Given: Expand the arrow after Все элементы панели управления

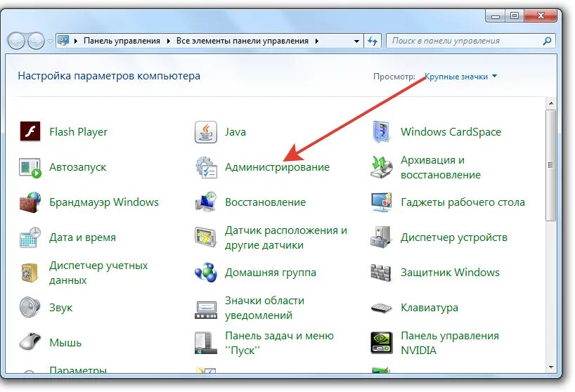Looking at the screenshot, I should 316,41.
